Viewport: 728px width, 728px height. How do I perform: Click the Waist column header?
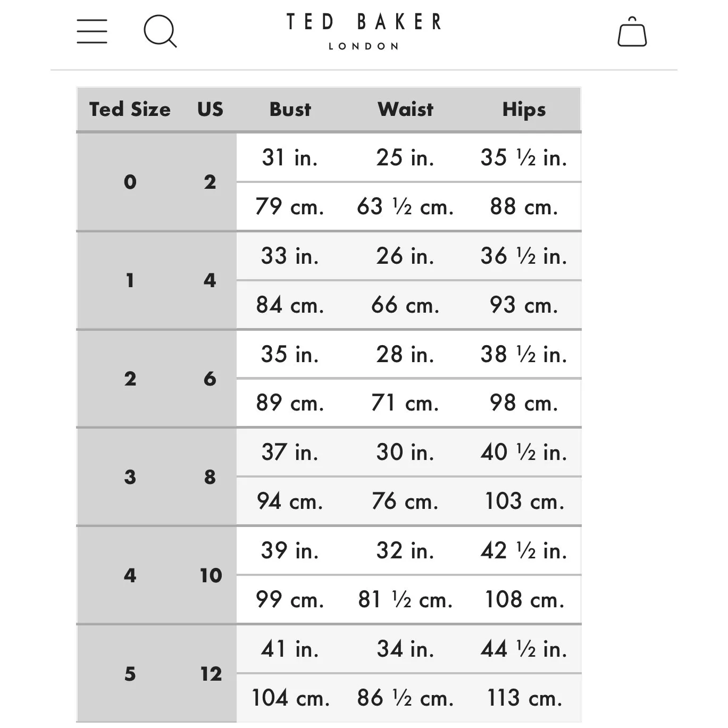405,109
